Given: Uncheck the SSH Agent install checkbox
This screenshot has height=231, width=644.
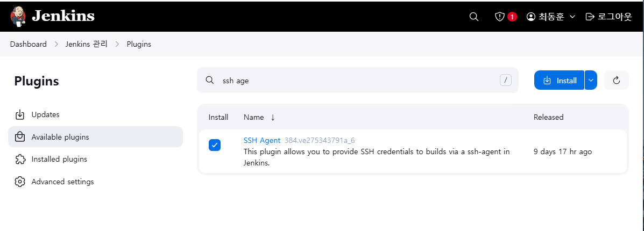Looking at the screenshot, I should [214, 145].
